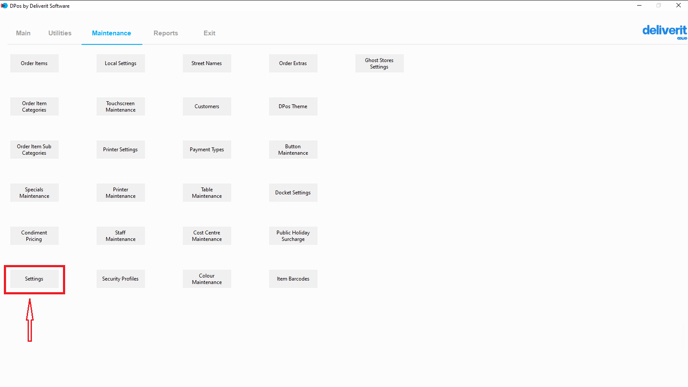Open Security Profiles

(121, 279)
